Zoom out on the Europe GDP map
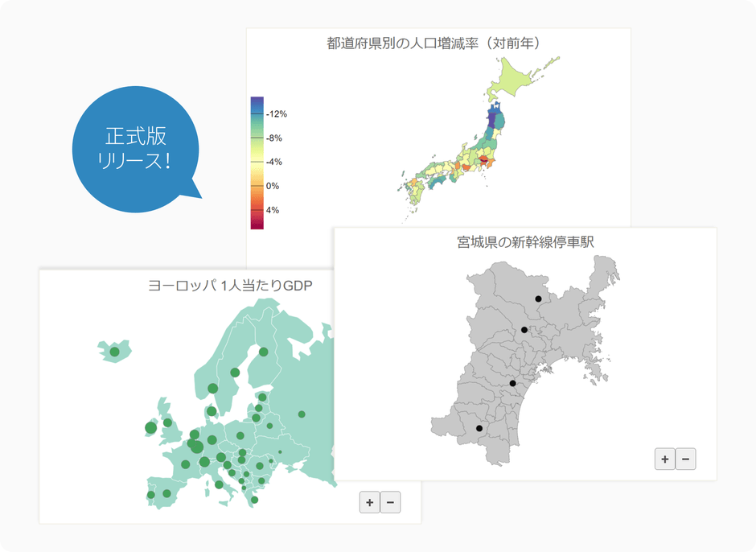 click(x=390, y=501)
